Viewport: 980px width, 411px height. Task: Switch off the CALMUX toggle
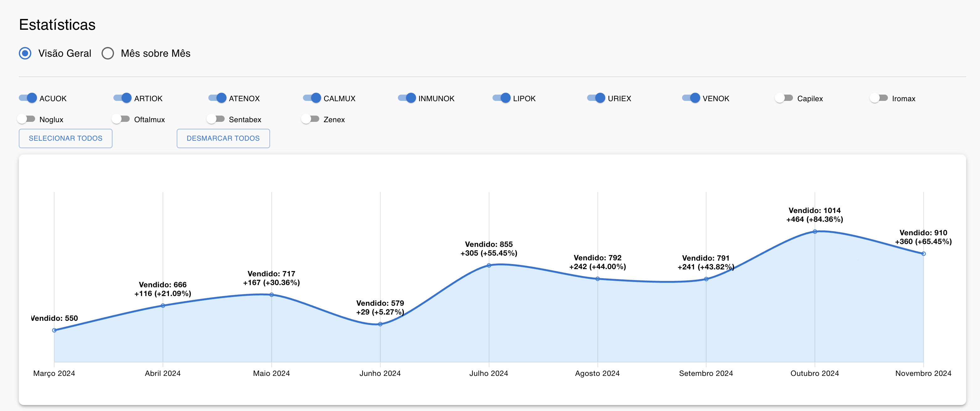[x=312, y=98]
